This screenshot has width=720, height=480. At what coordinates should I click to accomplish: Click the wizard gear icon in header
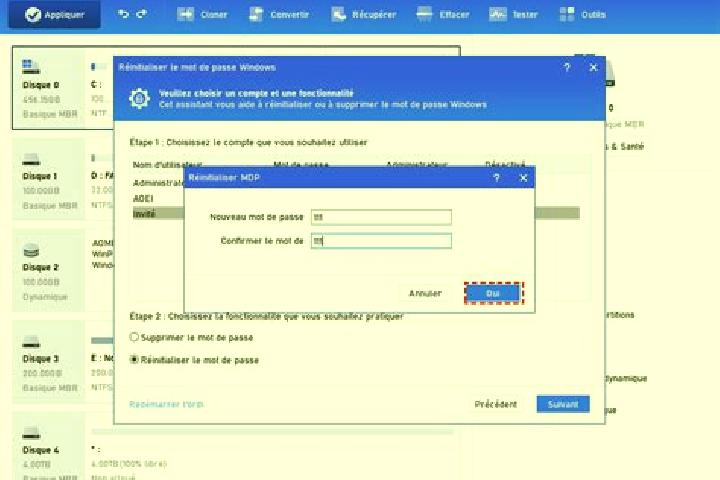click(139, 98)
